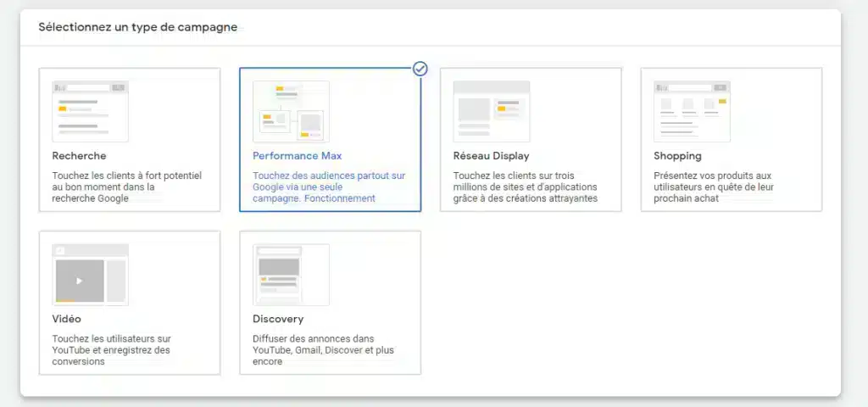Select the Recherche card title
Viewport: 868px width, 407px height.
(79, 156)
